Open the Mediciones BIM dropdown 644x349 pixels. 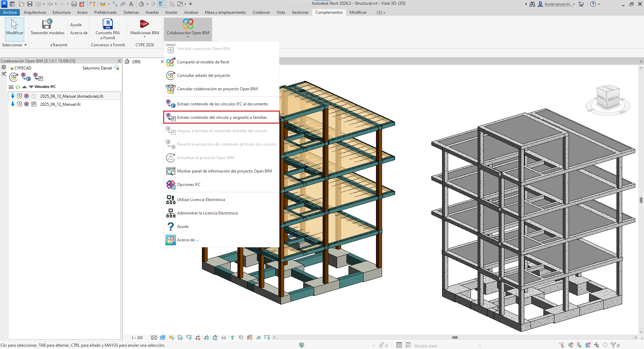coord(145,37)
